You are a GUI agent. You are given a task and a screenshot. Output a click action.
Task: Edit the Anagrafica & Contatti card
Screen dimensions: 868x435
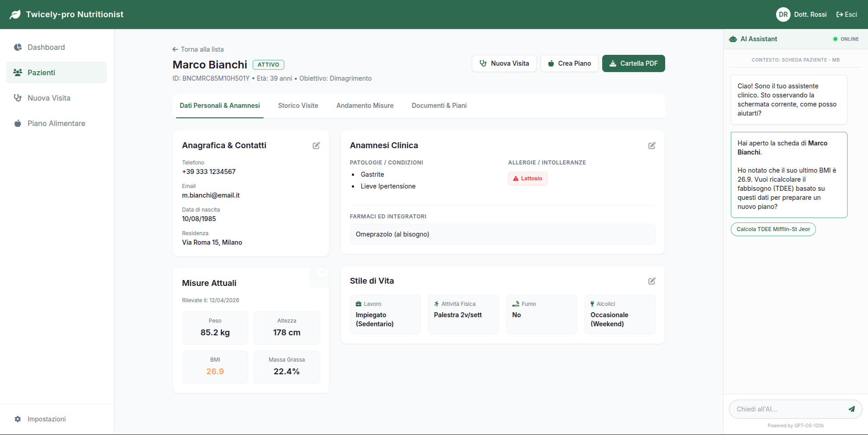(316, 145)
